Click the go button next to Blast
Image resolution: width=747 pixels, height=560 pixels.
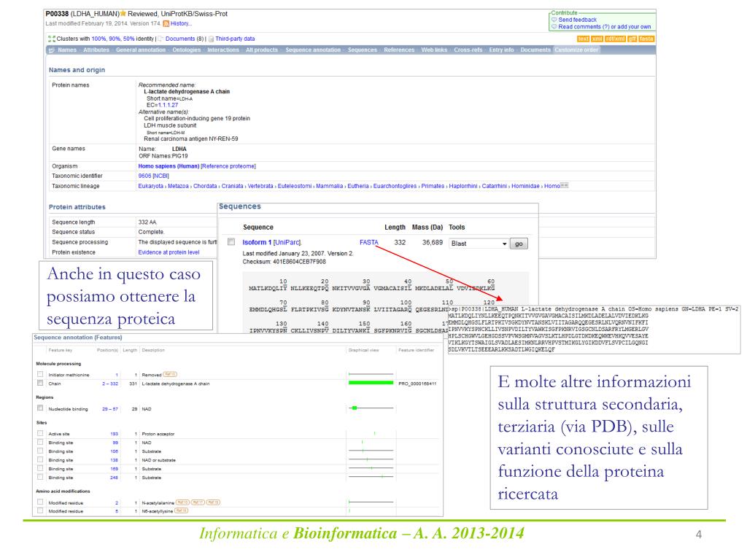coord(519,244)
